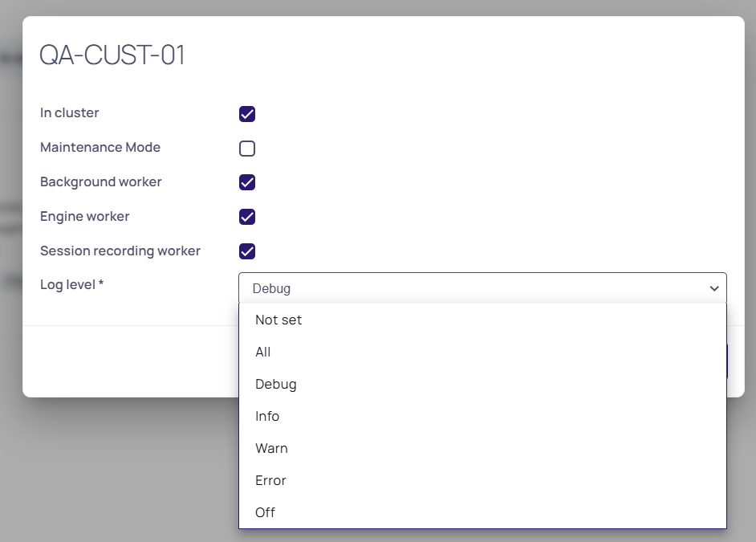Set log level to Off

coord(482,512)
